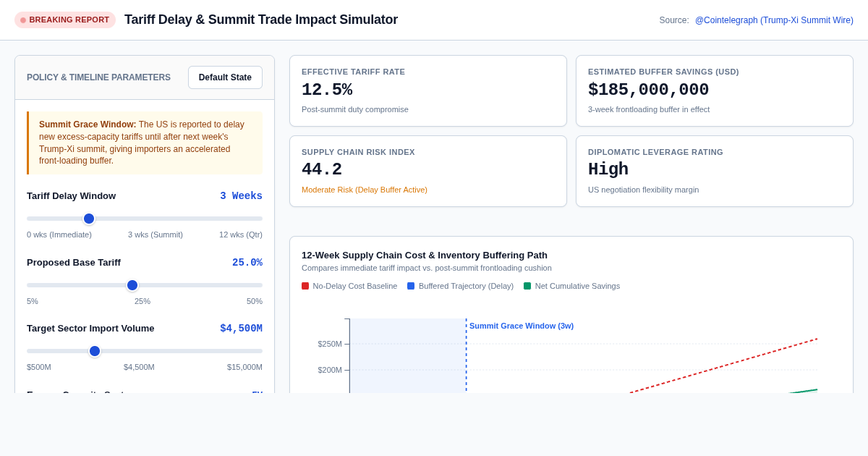Click the $4,500M import volume value

click(241, 329)
